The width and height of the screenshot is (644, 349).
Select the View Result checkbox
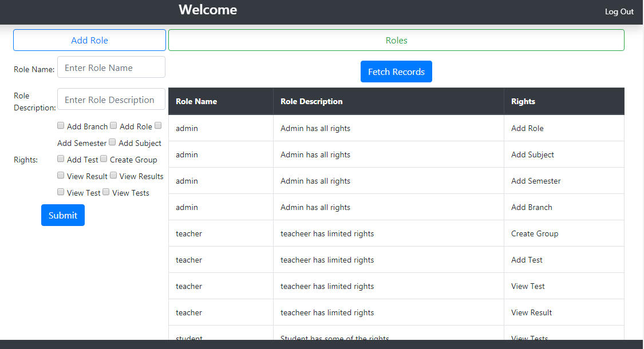61,175
